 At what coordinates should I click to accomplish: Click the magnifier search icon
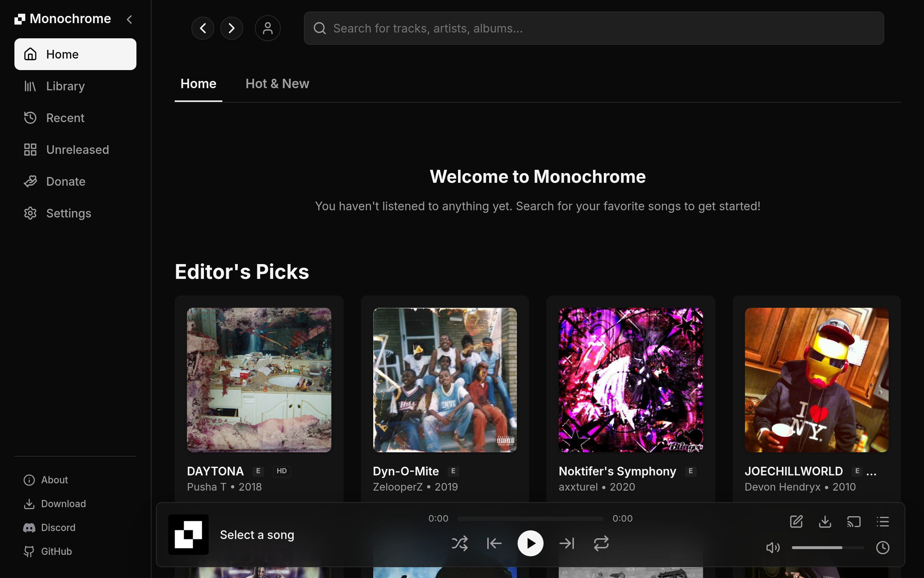click(319, 28)
